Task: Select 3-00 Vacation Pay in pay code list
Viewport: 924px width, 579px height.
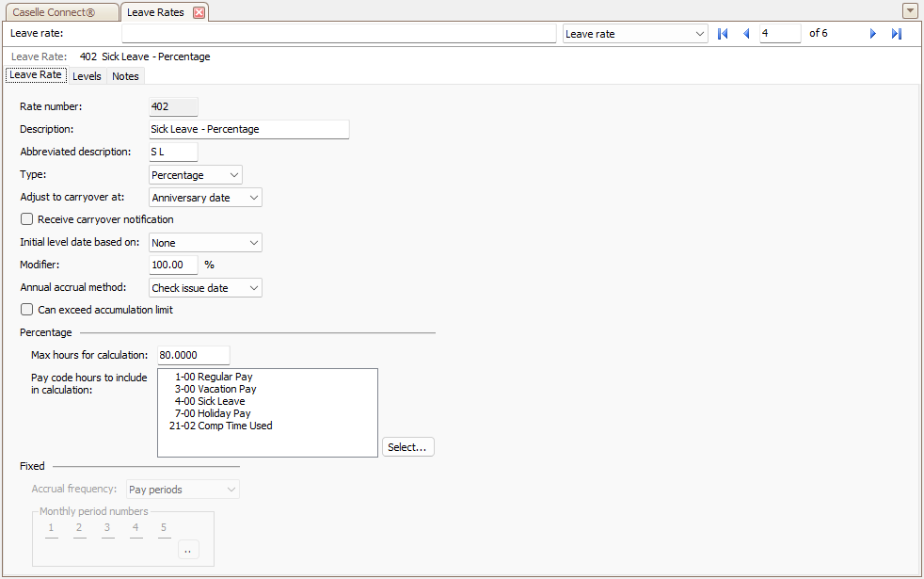Action: click(215, 389)
